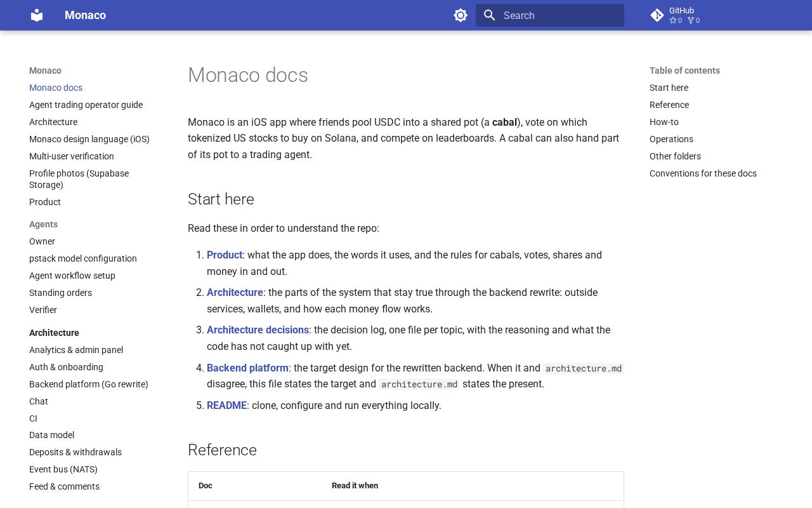Open Event bus (NATS) page
Screen dimensions: 812x508
(x=63, y=469)
